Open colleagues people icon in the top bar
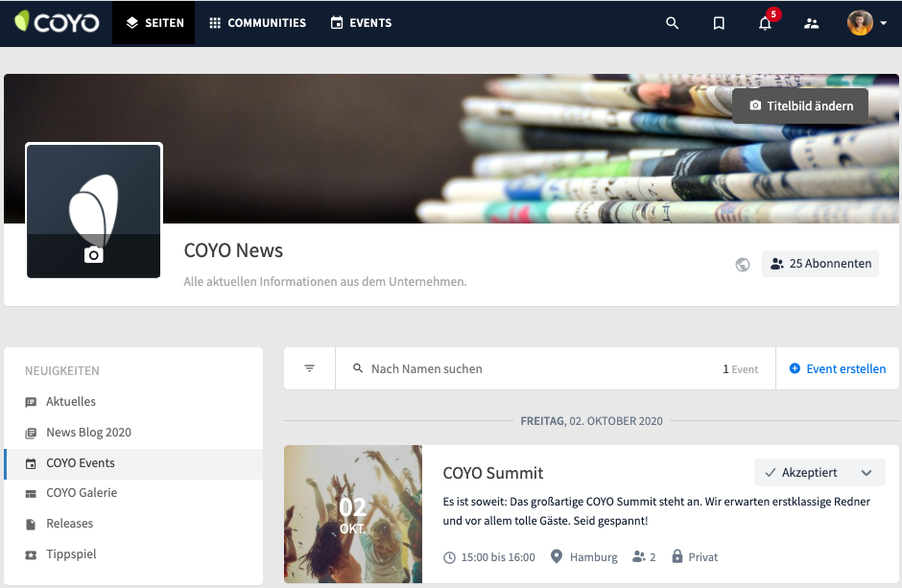This screenshot has height=588, width=902. (x=811, y=23)
